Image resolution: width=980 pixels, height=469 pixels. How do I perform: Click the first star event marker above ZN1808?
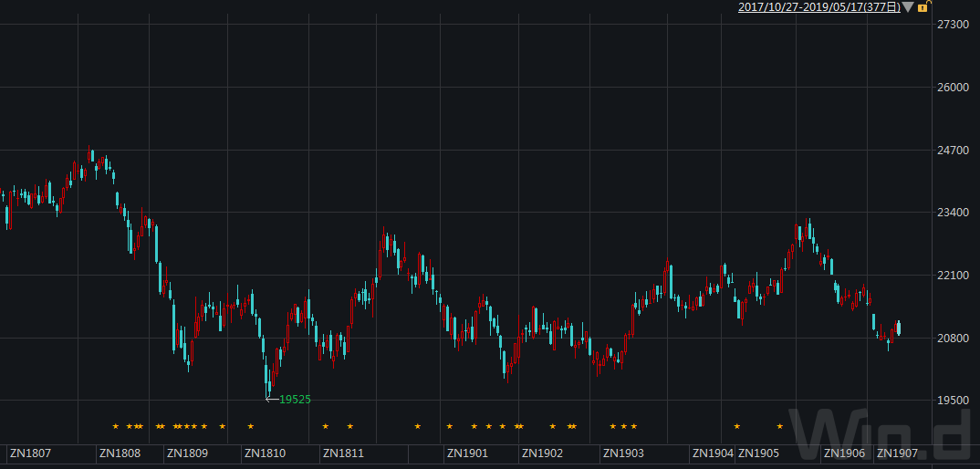(116, 426)
